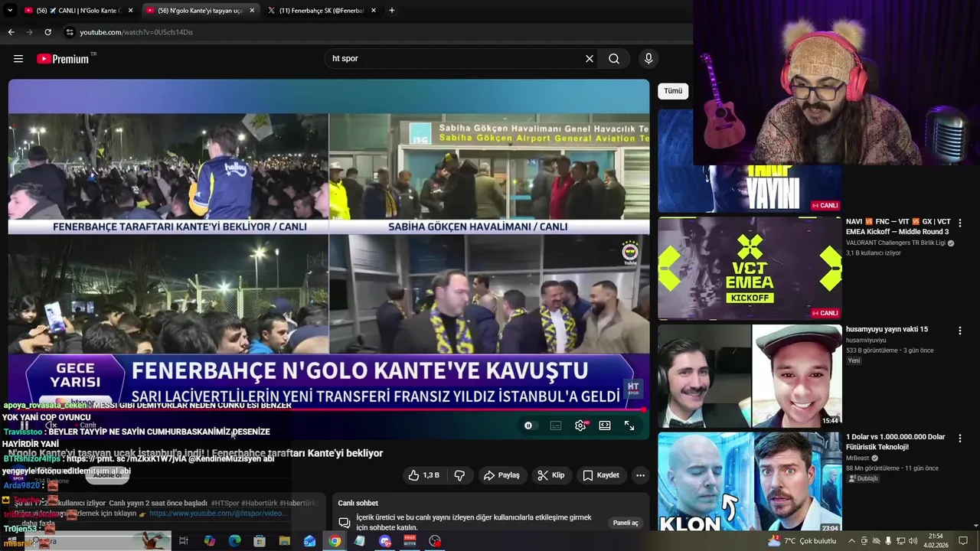This screenshot has width=980, height=551.
Task: Open more actions three-dot menu under video
Action: (x=640, y=475)
